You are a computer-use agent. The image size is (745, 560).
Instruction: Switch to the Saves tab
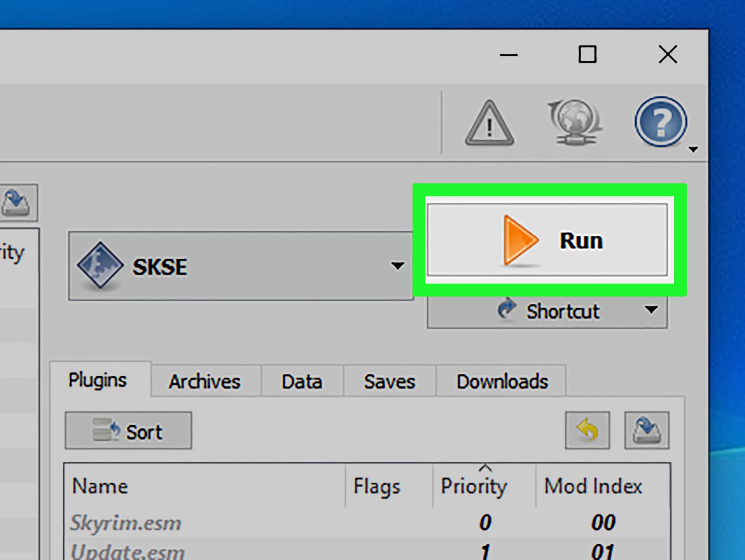click(x=389, y=382)
